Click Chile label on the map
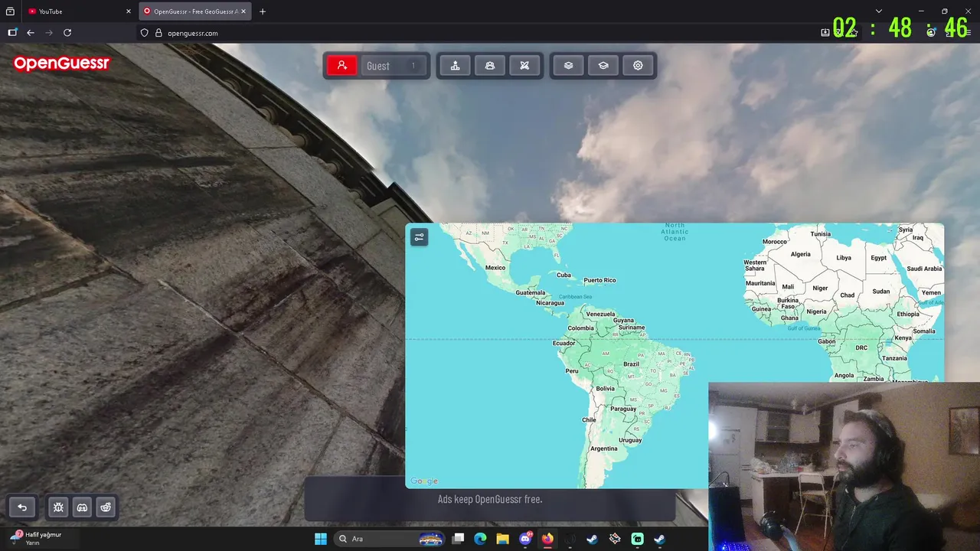Viewport: 980px width, 551px height. [x=589, y=420]
